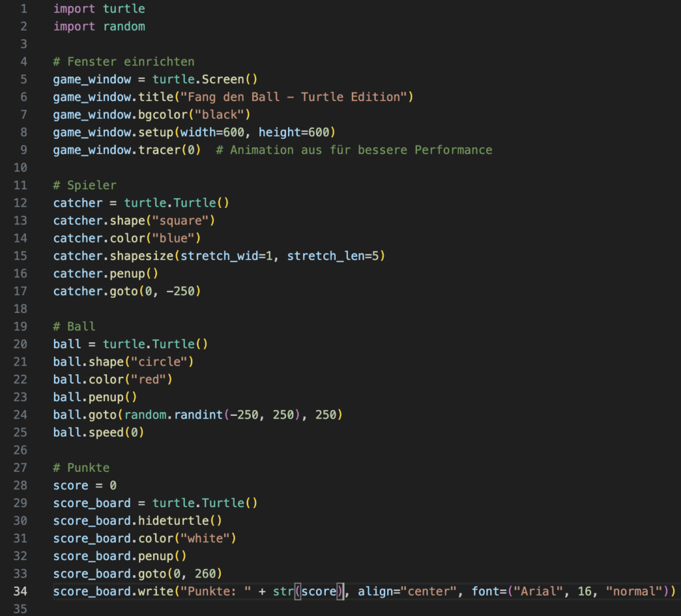
Task: Place cursor in "import random" line
Action: coord(99,27)
